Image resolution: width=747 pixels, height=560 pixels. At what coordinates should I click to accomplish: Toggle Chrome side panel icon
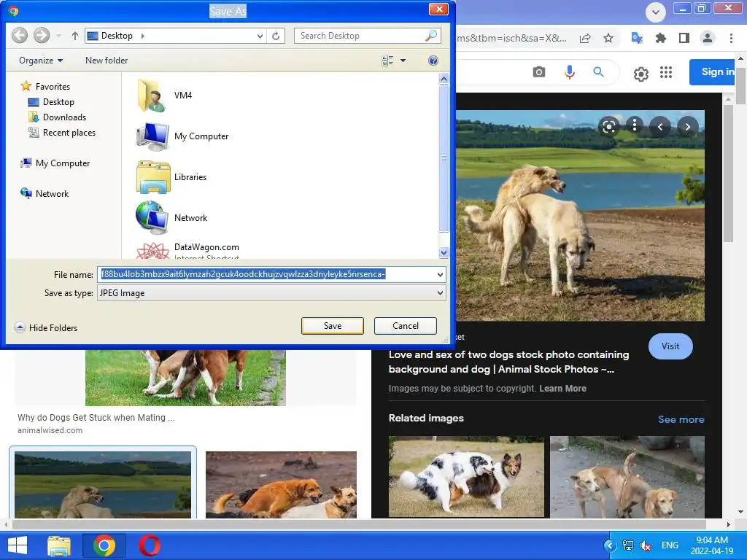(684, 38)
